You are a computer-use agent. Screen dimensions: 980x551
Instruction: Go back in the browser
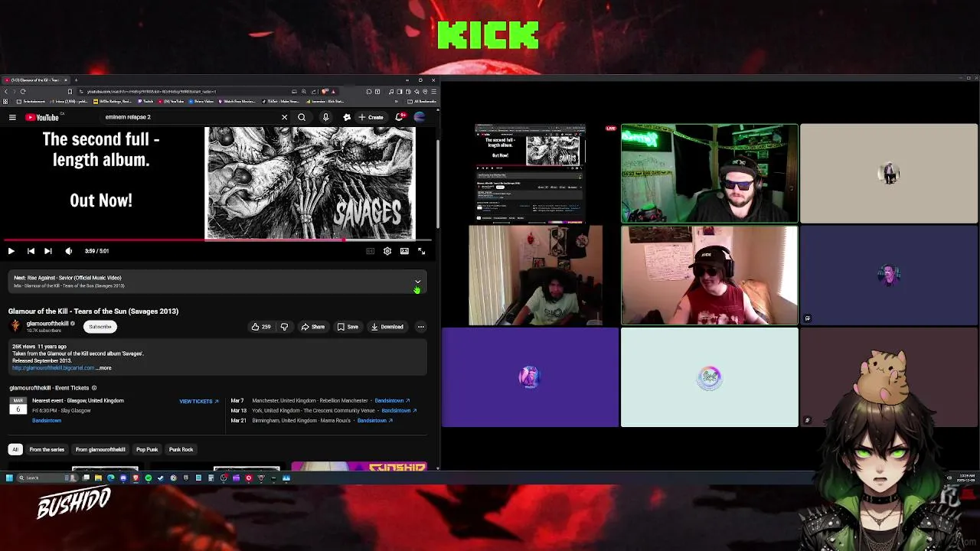coord(6,91)
